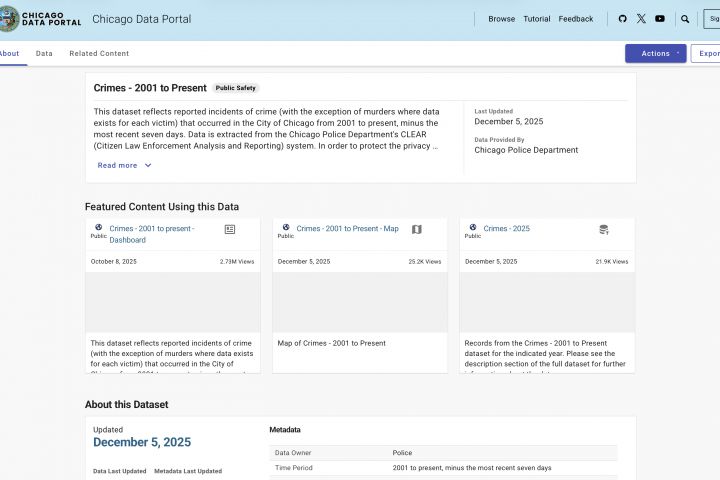Click the search magnifier icon
The image size is (720, 480).
tap(685, 19)
